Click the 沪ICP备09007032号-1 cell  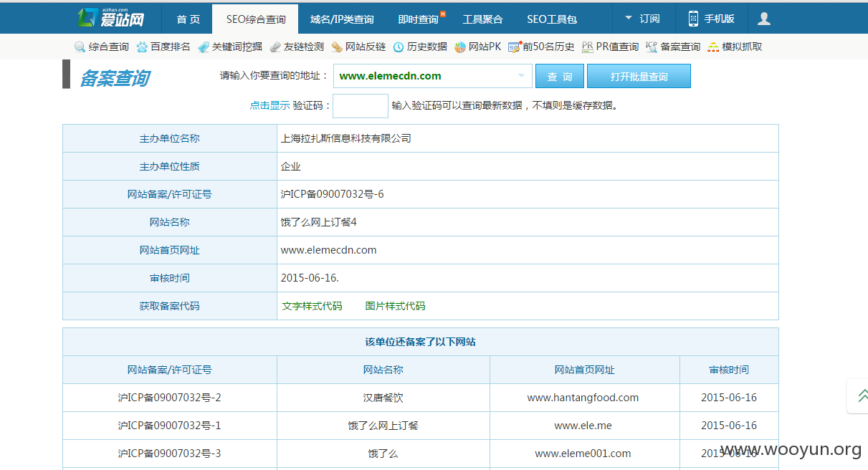tap(170, 426)
